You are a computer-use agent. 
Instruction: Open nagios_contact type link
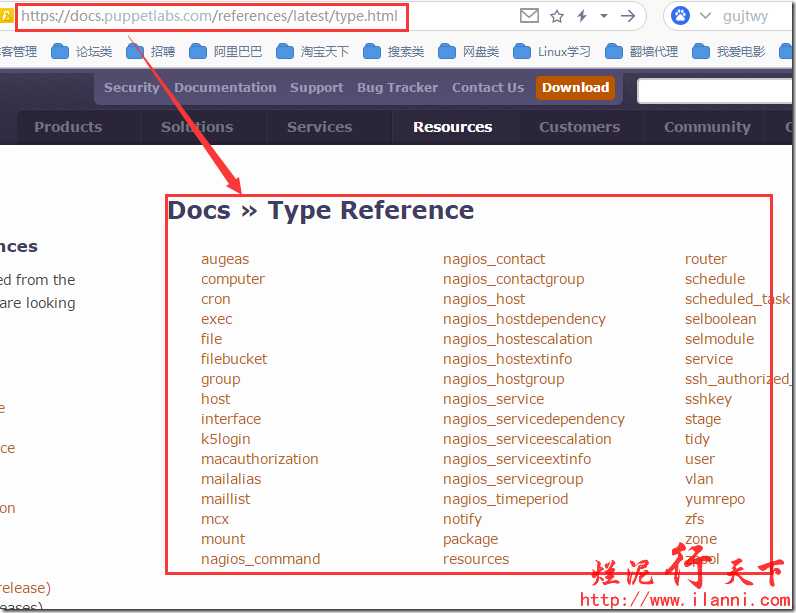click(493, 259)
